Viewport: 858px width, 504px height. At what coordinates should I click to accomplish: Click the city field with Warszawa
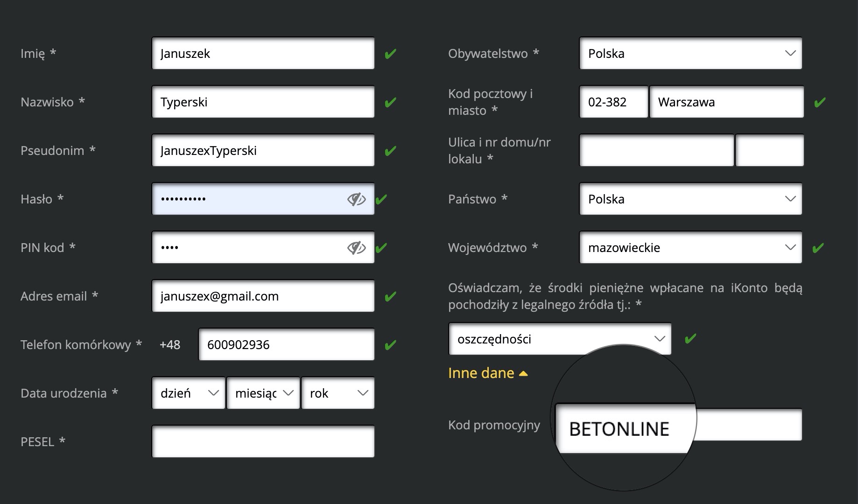727,102
